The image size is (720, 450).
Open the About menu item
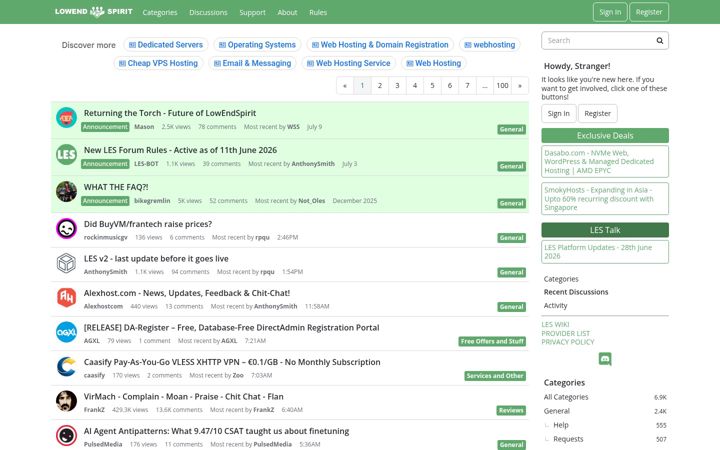[287, 12]
